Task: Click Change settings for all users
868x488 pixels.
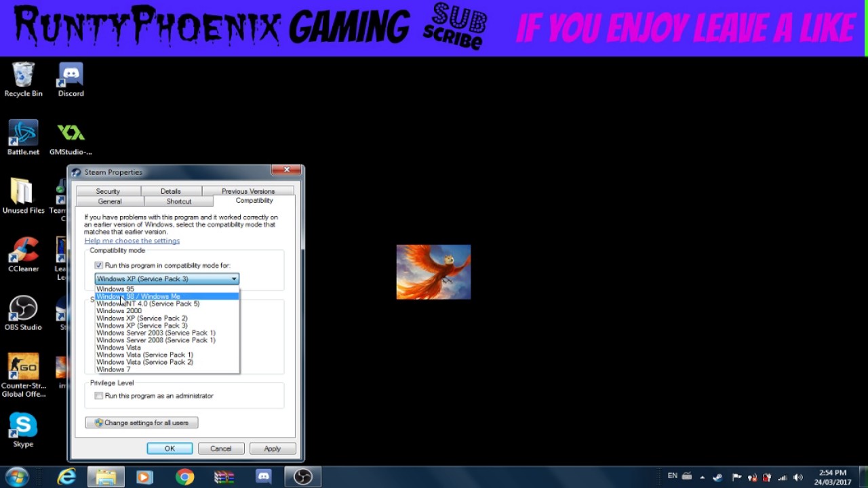Action: tap(142, 422)
